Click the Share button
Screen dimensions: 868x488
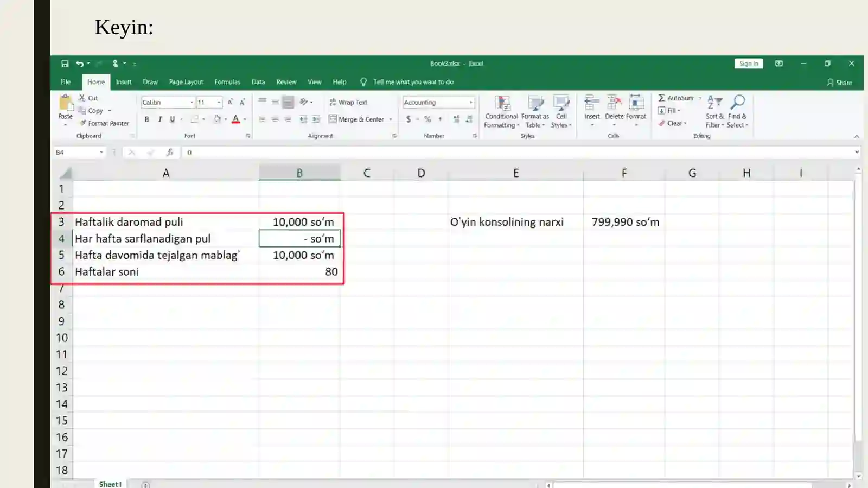(x=839, y=83)
